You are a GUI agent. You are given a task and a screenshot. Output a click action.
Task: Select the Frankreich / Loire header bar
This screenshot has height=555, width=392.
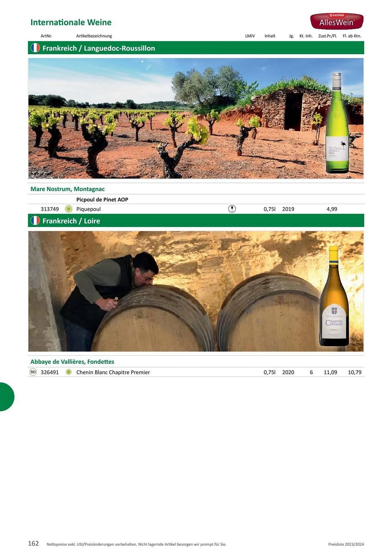click(196, 221)
